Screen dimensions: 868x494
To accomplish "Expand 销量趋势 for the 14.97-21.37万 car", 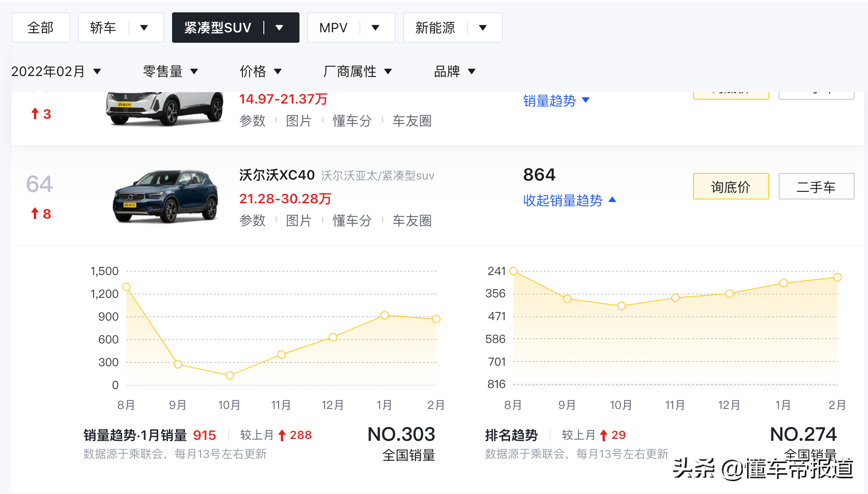I will pos(556,100).
